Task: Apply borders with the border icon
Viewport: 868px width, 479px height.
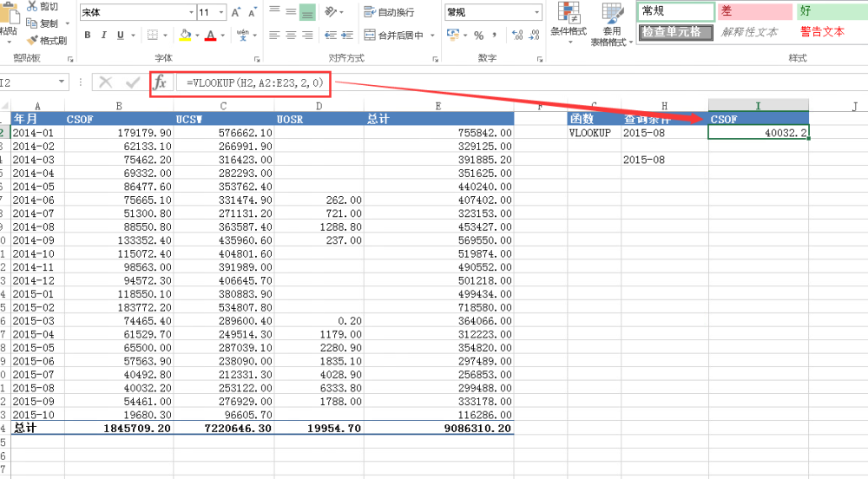Action: [153, 35]
